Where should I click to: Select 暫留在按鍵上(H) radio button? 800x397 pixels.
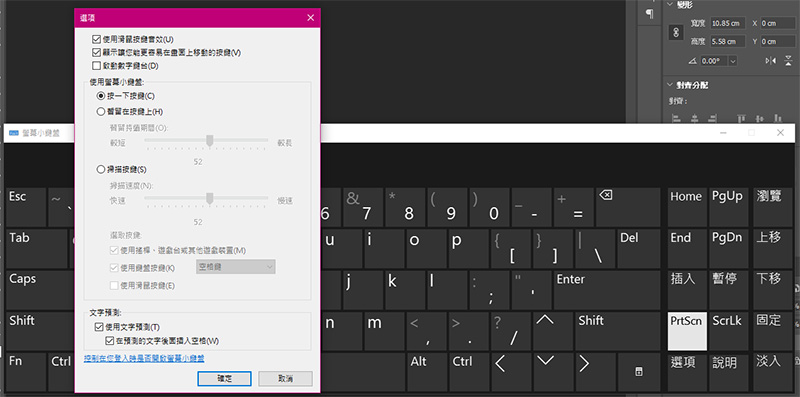[101, 111]
